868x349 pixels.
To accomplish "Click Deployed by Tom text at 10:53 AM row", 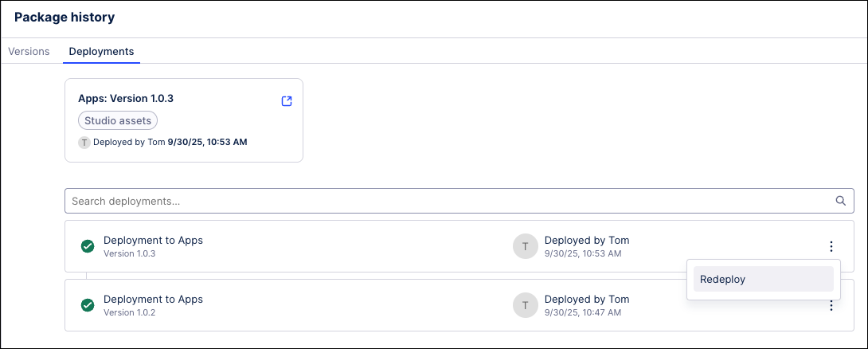I will (586, 240).
